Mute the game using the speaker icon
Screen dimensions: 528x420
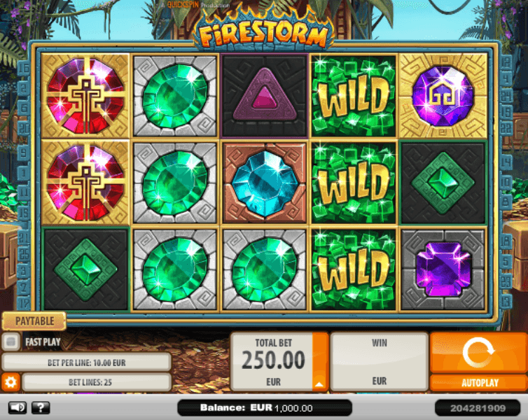18,408
